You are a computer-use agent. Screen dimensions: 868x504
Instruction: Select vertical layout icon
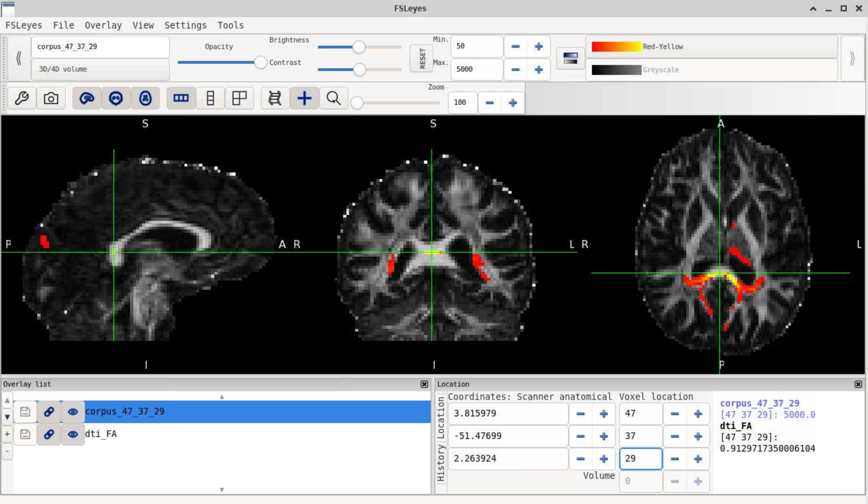210,98
